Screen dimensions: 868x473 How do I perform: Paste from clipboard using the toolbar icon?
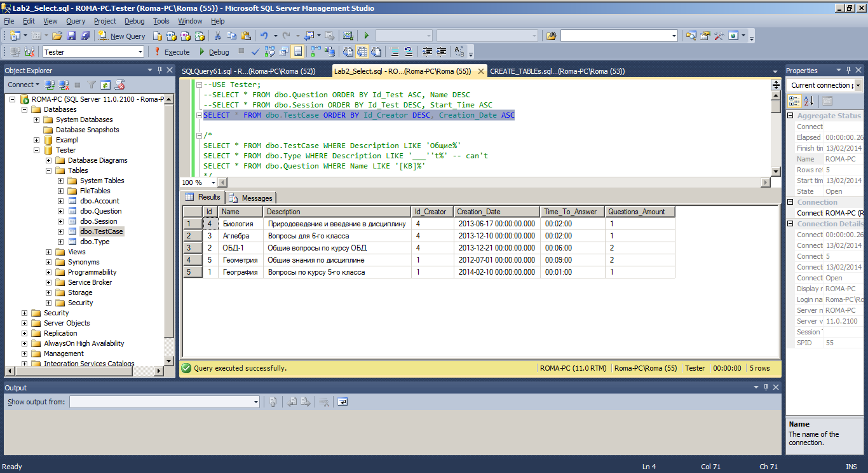tap(246, 36)
